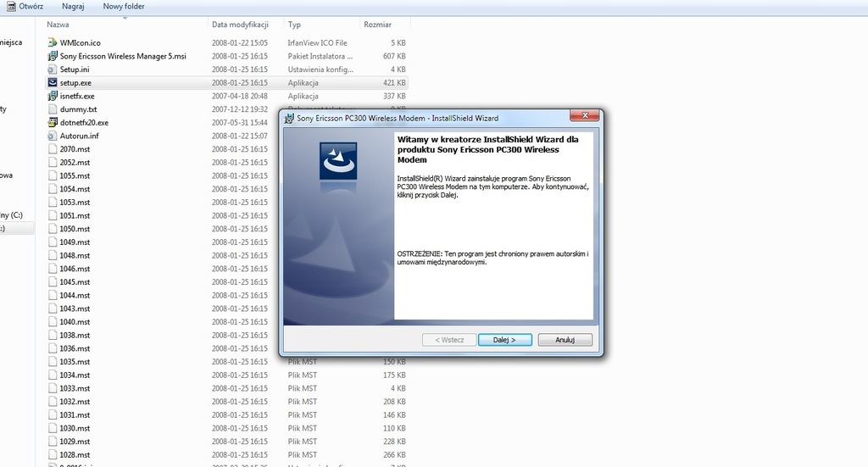Select the 1035.mst file name
Screen dimensions: 868x467
pos(75,361)
